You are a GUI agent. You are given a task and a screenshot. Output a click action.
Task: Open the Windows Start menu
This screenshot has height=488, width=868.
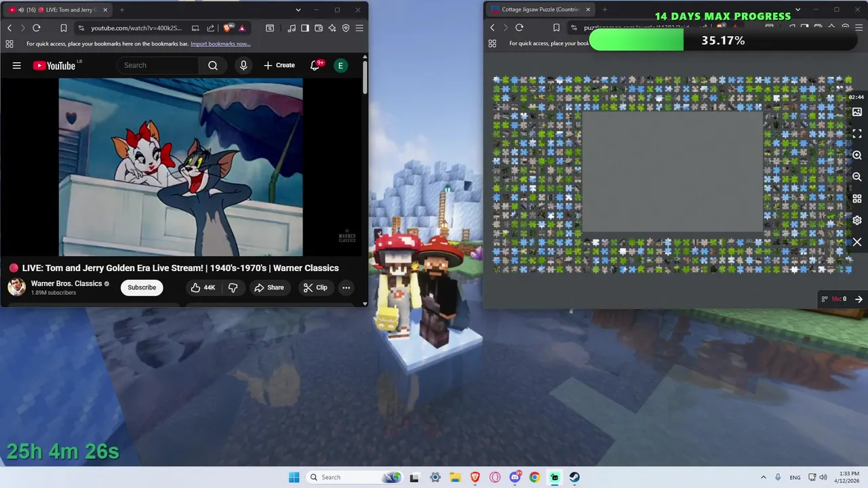[x=294, y=477]
